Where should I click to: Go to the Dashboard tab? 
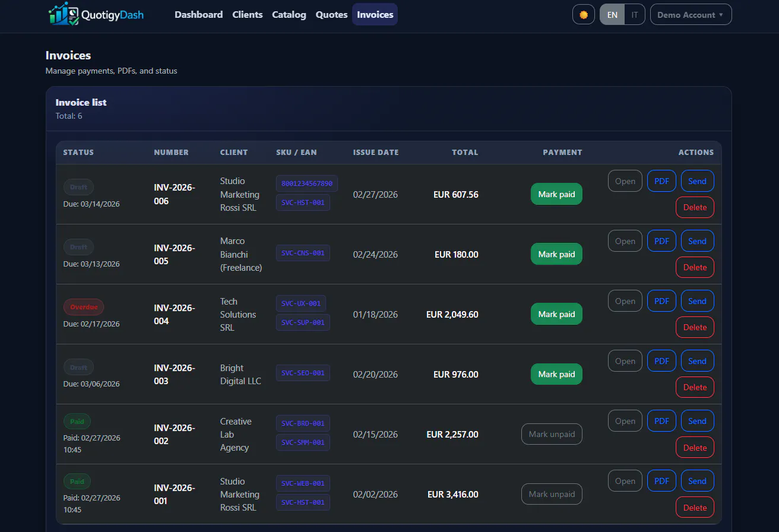199,15
